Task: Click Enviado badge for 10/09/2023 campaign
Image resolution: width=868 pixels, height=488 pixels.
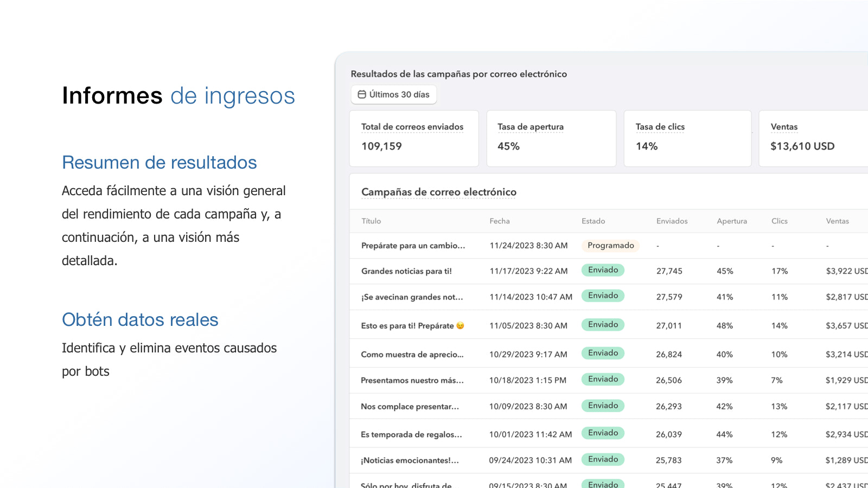Action: (x=603, y=406)
